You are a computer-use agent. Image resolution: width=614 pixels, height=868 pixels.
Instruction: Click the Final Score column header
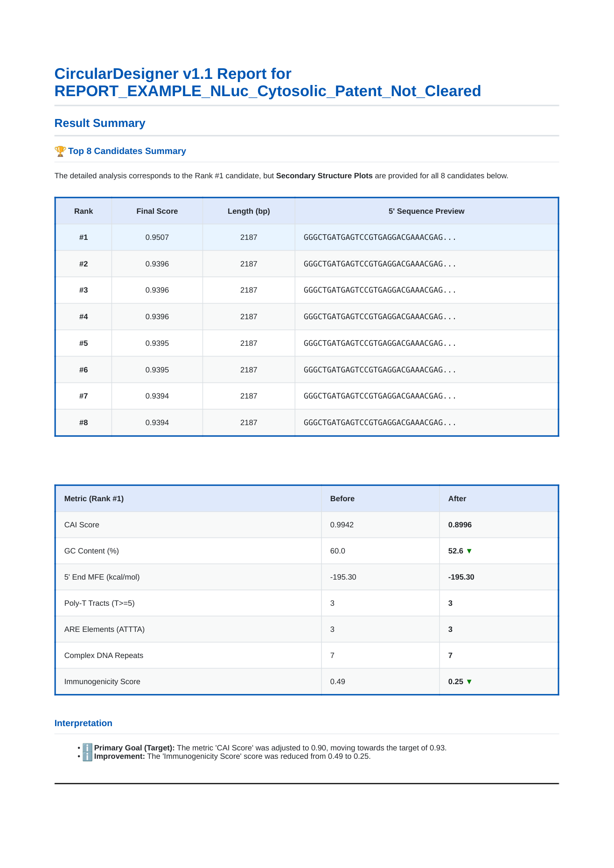157,211
